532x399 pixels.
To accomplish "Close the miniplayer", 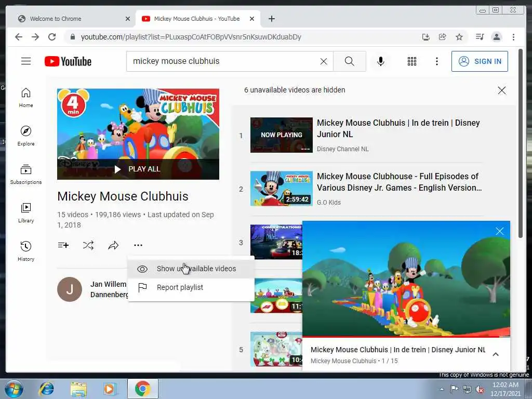I will (x=499, y=231).
